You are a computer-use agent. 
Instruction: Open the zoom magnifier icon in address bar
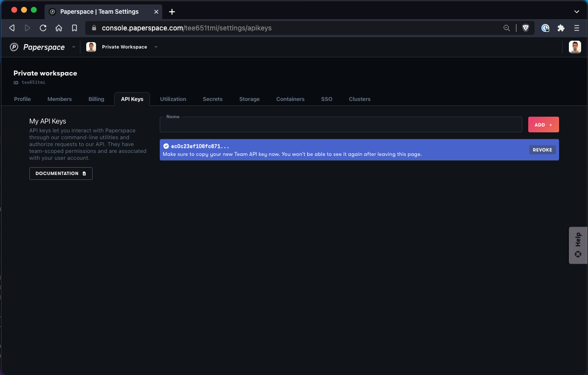point(507,28)
